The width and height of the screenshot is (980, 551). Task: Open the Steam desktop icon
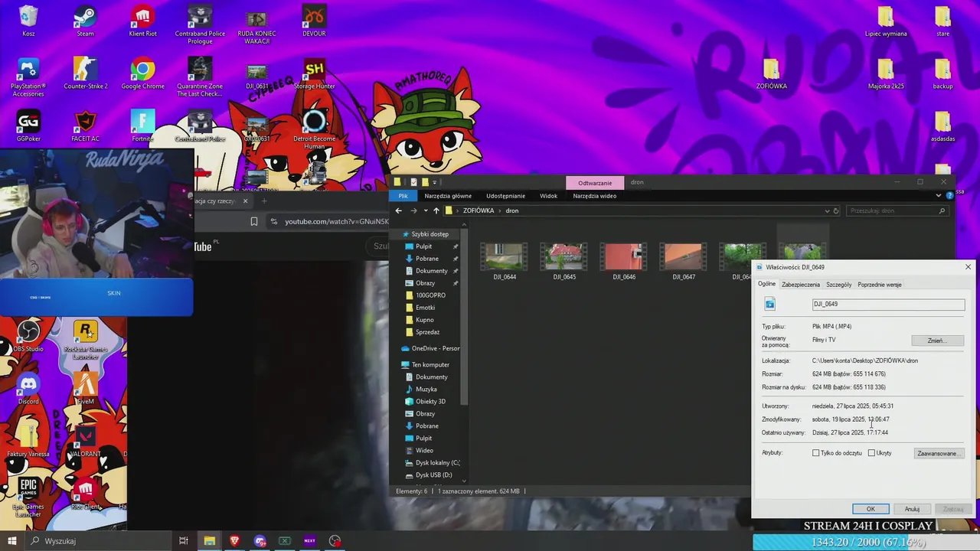pos(85,21)
